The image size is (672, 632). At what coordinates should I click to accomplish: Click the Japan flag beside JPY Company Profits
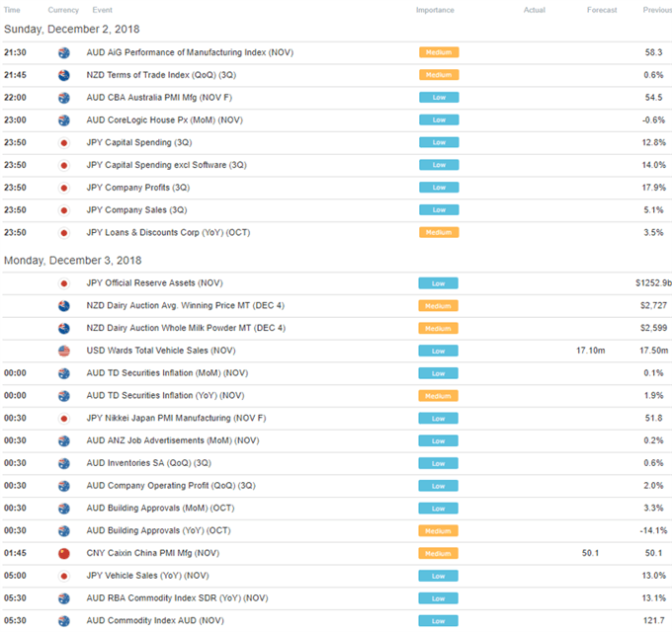tap(64, 188)
